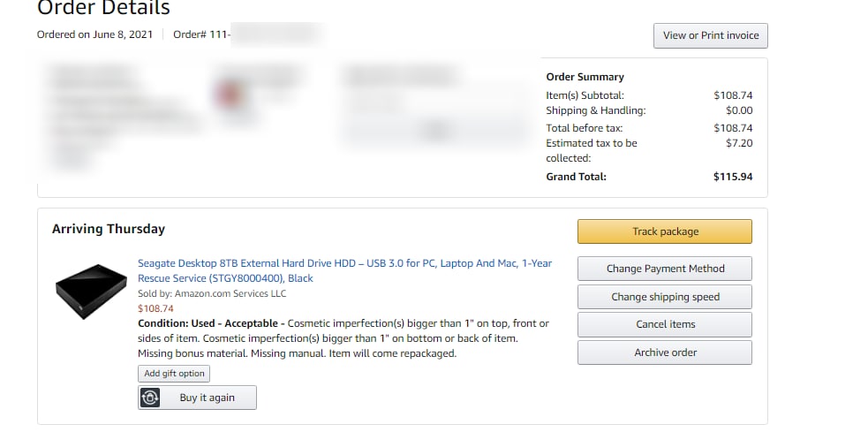Click Cancel items button
This screenshot has height=432, width=868.
(x=665, y=324)
